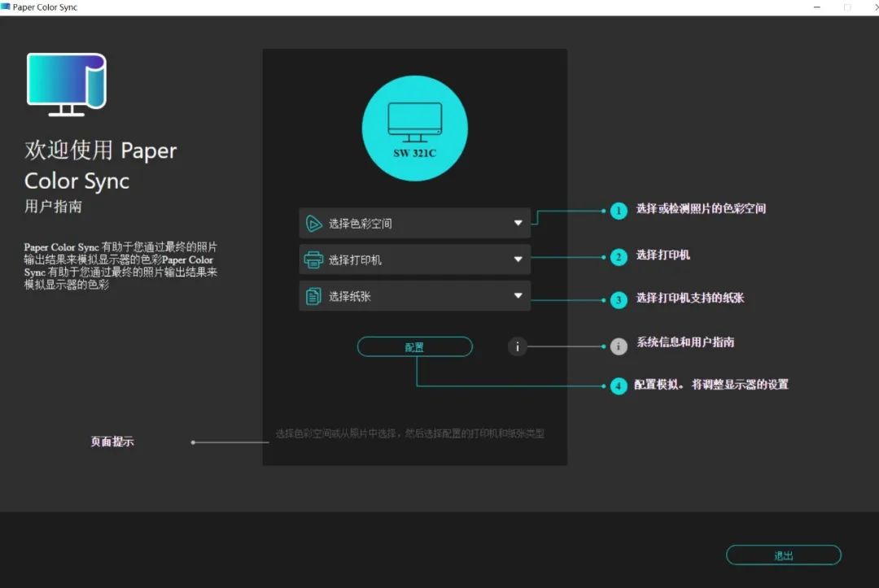Screen dimensions: 879x588
Task: Click the 系统信息和用户指南 annotation text
Action: (688, 342)
